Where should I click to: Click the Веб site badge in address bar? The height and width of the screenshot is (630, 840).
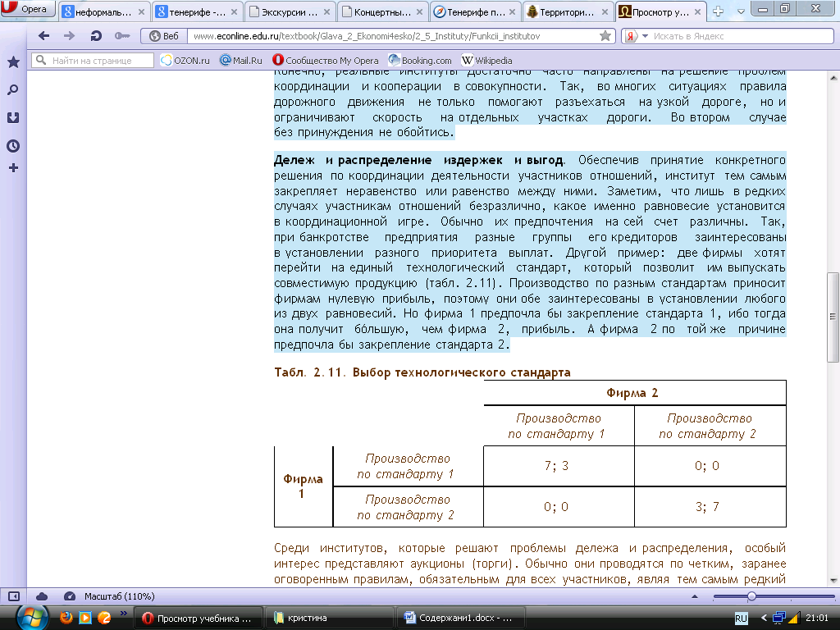point(164,36)
